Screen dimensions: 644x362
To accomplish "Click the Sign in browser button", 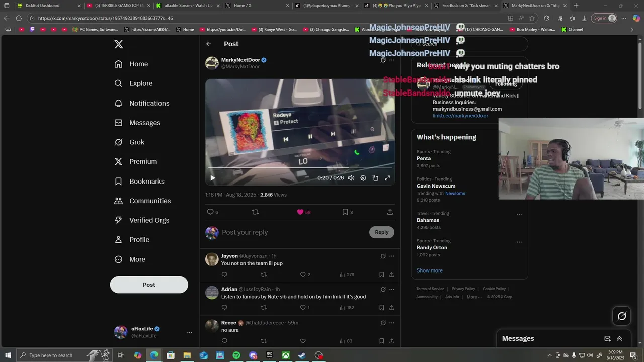I will pyautogui.click(x=604, y=18).
